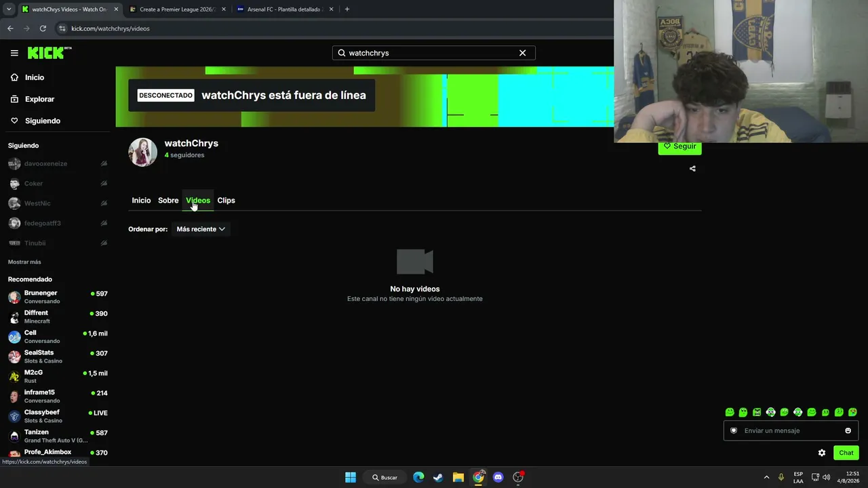Close the Create a Premier League tab

223,9
